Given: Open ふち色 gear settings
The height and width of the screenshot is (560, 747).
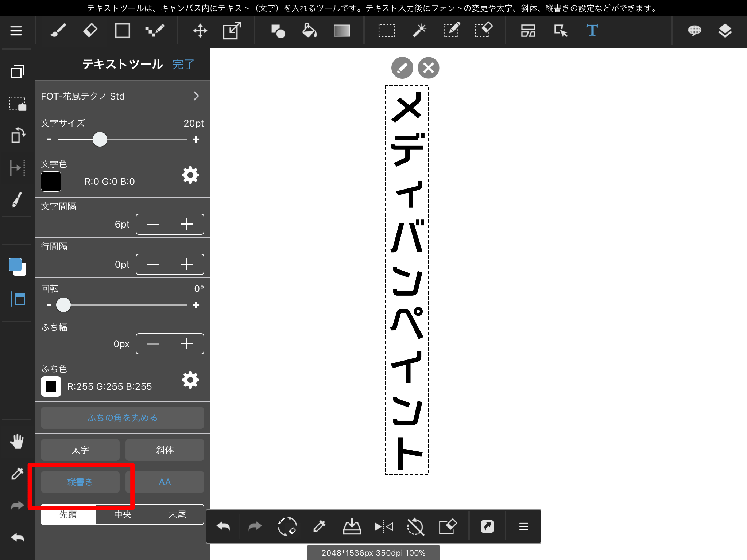Looking at the screenshot, I should pos(190,380).
